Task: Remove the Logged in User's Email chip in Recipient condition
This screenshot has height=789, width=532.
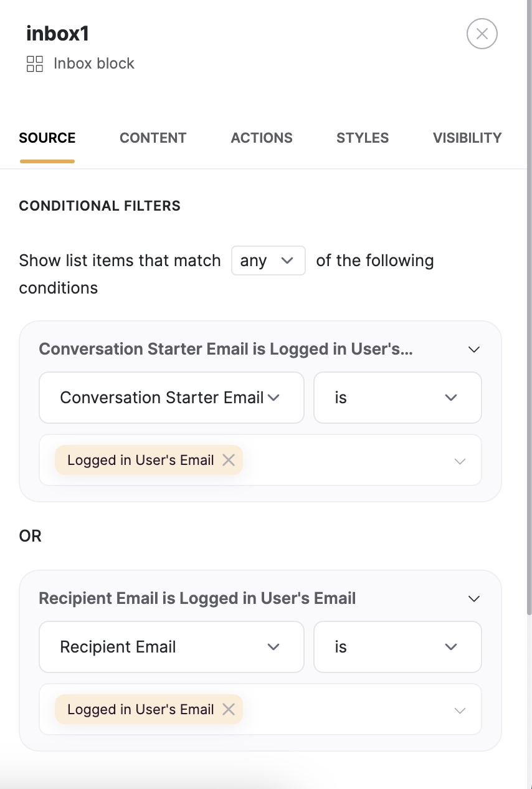Action: pos(229,709)
